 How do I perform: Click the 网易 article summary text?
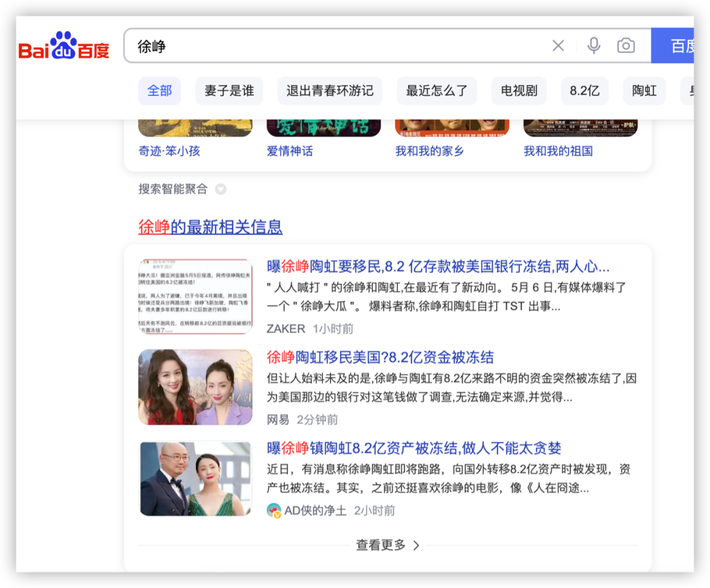point(452,388)
